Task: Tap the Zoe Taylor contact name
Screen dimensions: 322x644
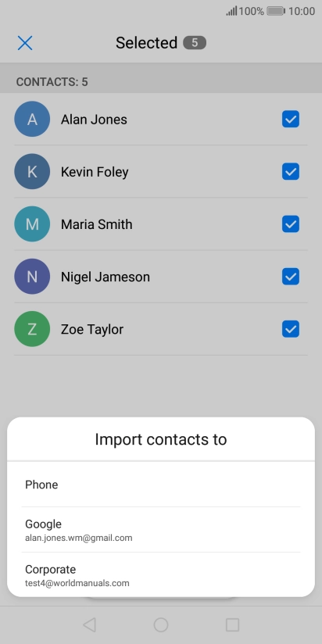Action: 92,329
